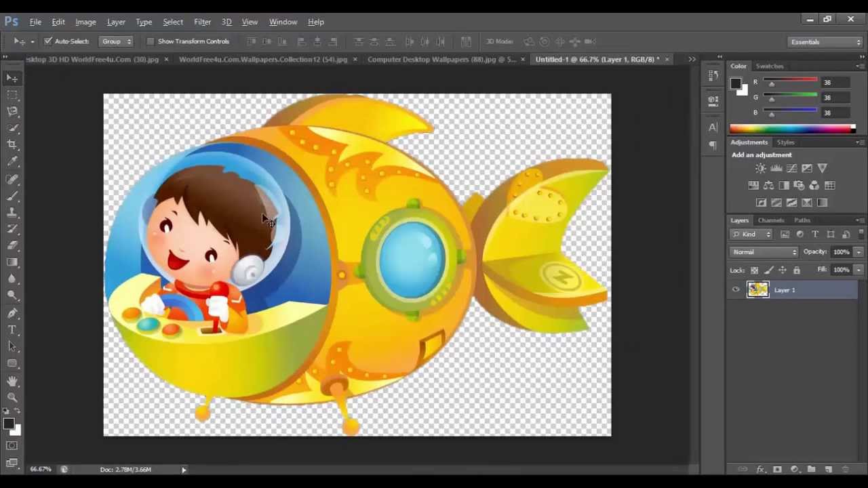Open the Fill slider dropdown arrow
The image size is (868, 488).
pyautogui.click(x=859, y=270)
